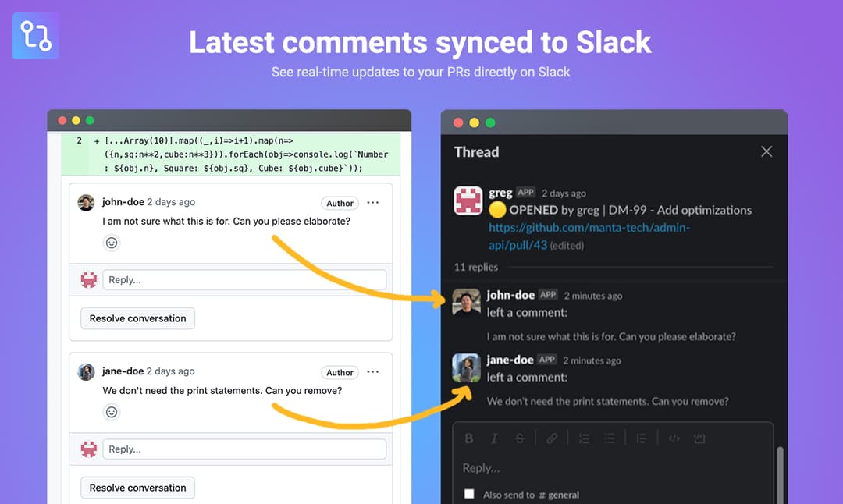Click john-doe's avatar in the GitHub comment
843x504 pixels.
[x=86, y=203]
